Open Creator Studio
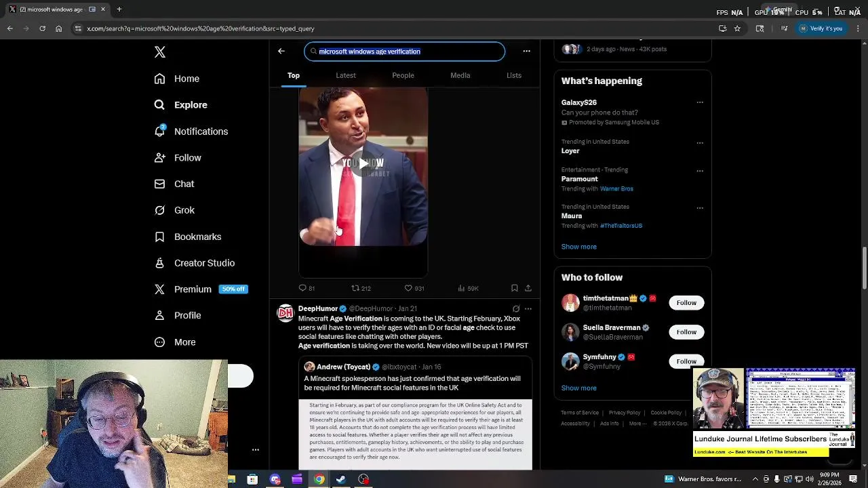 tap(195, 263)
